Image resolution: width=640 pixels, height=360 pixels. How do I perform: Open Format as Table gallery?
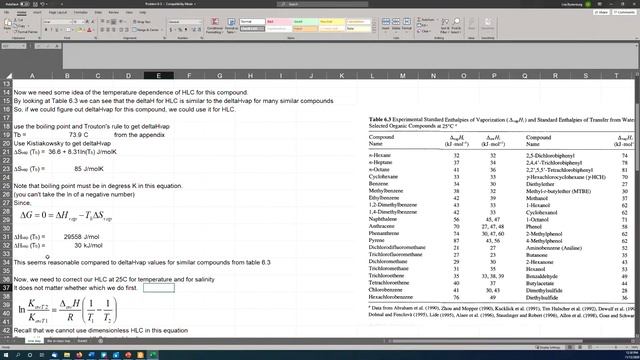[231, 25]
